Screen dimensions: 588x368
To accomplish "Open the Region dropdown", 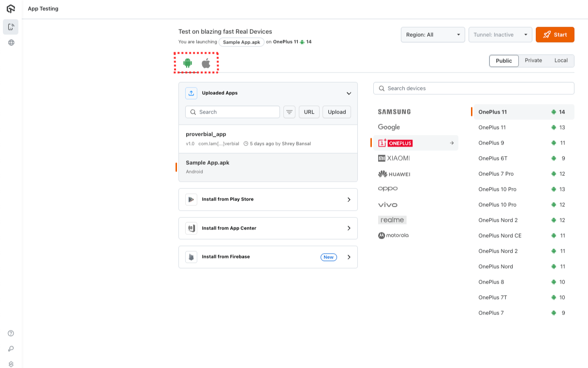I will [432, 34].
